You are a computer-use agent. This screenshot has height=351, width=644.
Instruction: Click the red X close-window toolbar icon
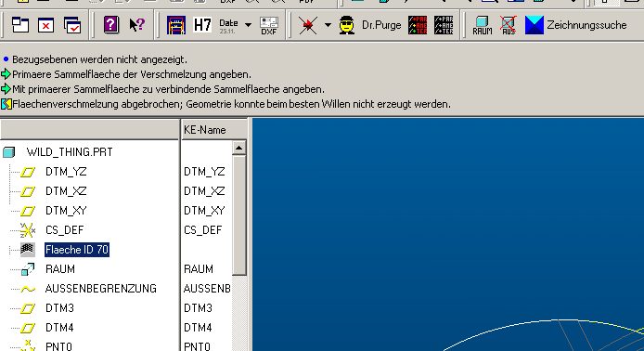tap(46, 25)
